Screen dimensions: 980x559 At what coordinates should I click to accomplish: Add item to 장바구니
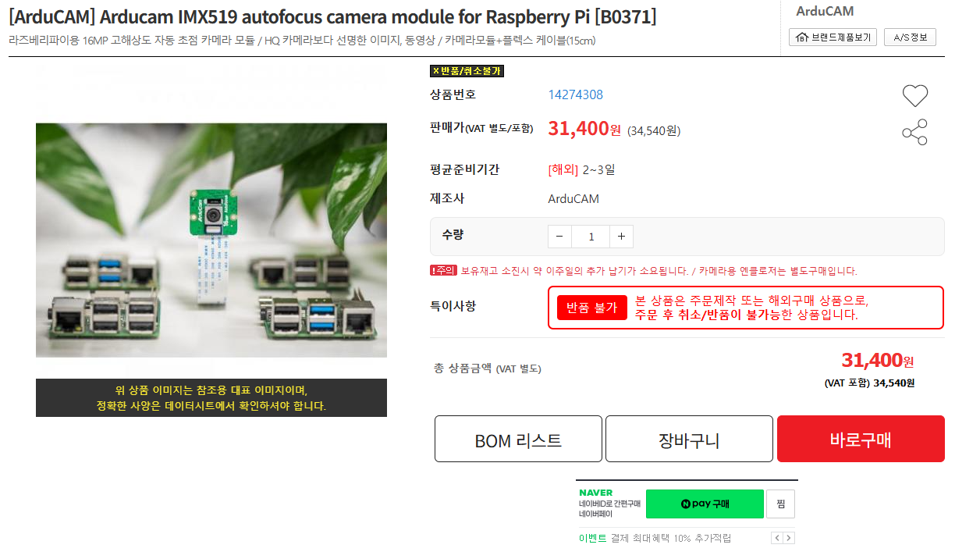coord(689,439)
